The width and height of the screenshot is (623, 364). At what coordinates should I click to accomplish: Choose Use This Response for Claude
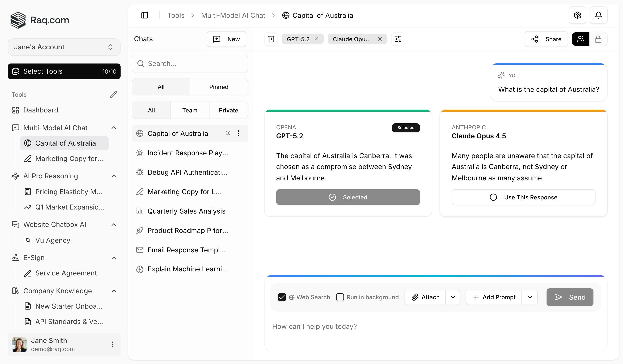(x=523, y=197)
